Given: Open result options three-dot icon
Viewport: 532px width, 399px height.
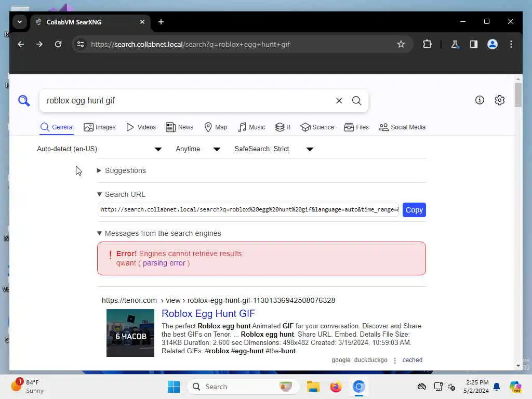Looking at the screenshot, I should (x=395, y=361).
